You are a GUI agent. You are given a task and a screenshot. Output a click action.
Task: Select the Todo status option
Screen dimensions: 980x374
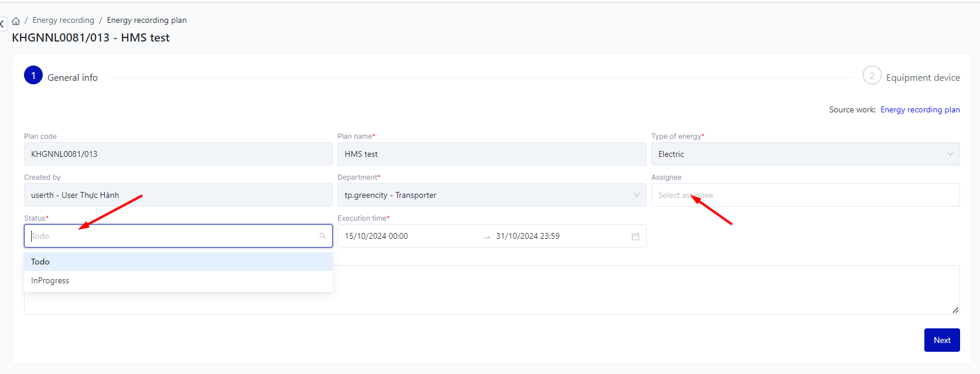tap(40, 262)
